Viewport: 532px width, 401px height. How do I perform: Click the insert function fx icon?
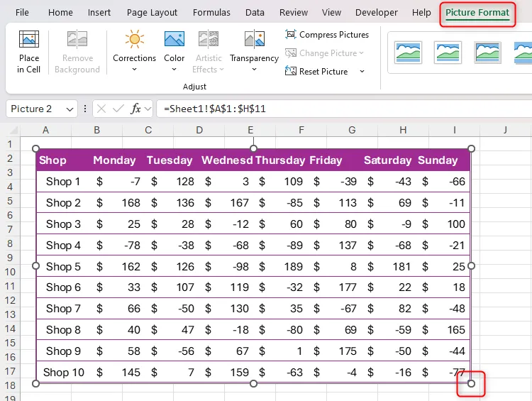tap(135, 109)
